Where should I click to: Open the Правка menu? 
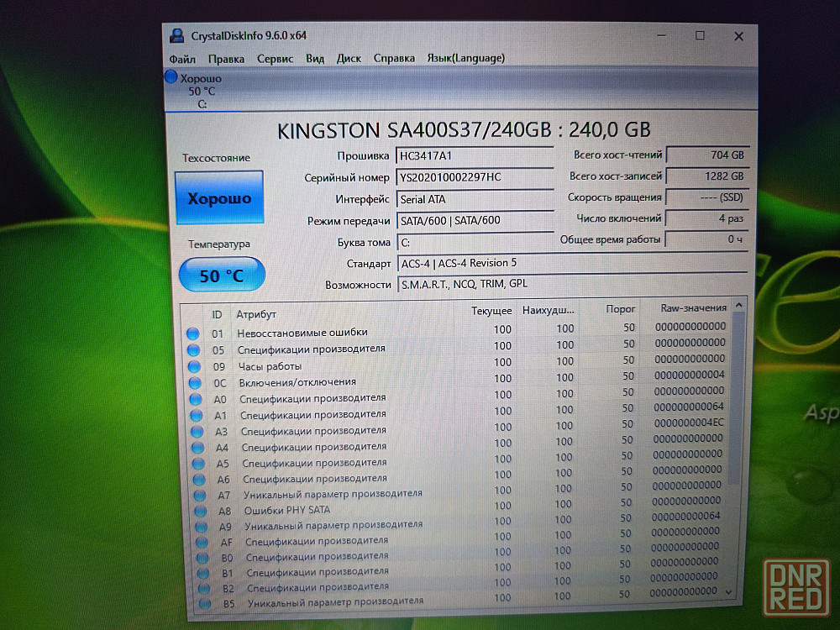pyautogui.click(x=226, y=59)
